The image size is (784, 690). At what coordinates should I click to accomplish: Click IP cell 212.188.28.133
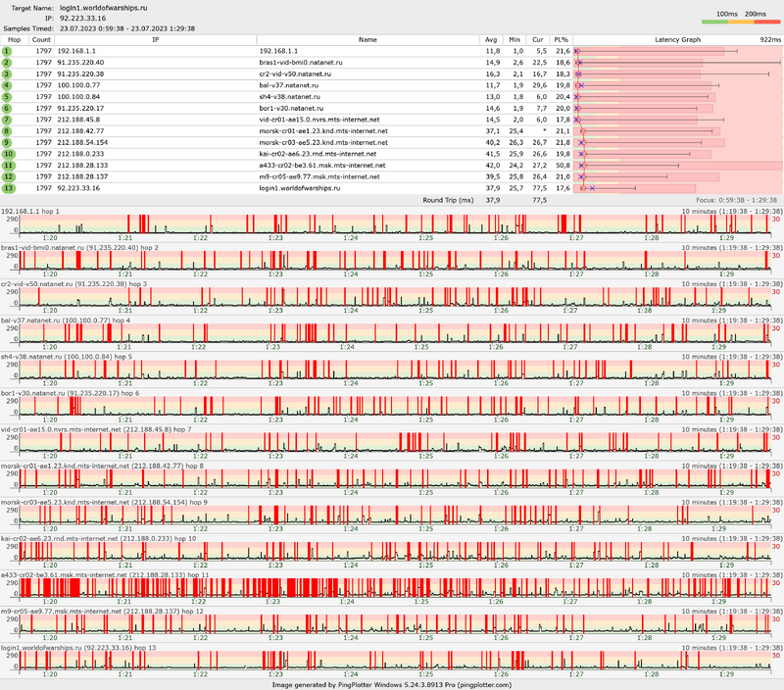[82, 166]
